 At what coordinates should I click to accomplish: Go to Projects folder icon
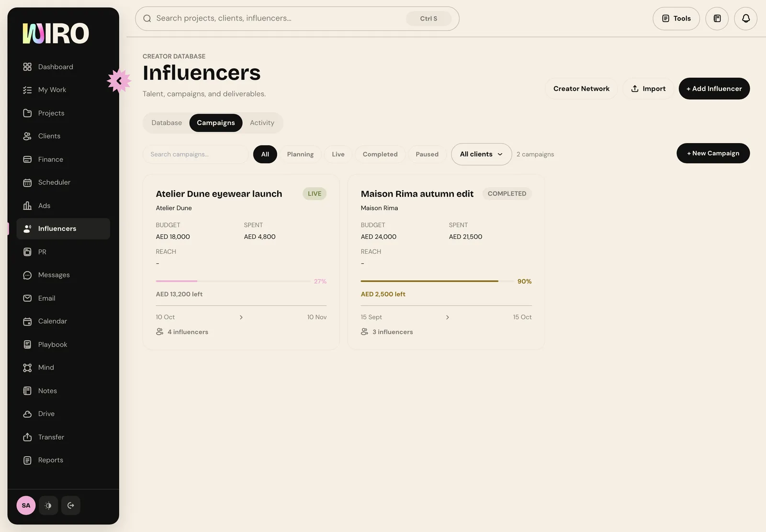click(27, 113)
